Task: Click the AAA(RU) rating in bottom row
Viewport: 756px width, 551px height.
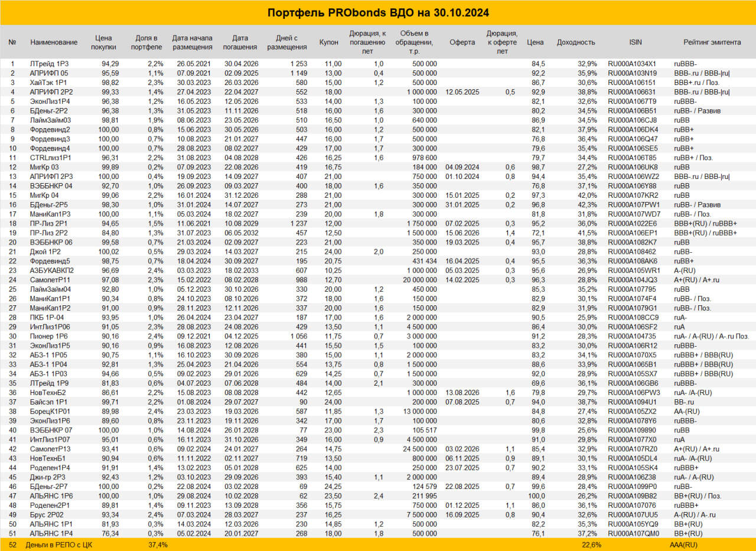Action: click(x=683, y=545)
